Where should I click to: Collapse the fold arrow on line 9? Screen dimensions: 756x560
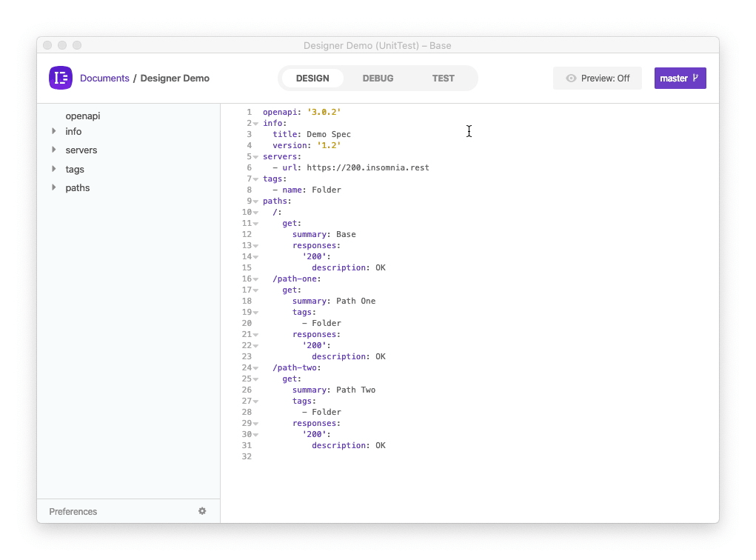point(256,201)
